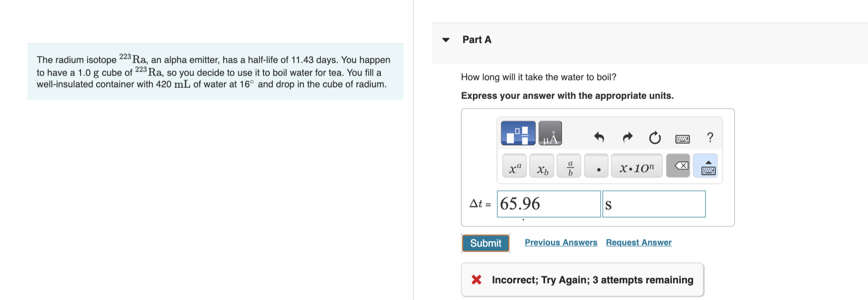Click the Δt input field showing 65.96

point(549,204)
